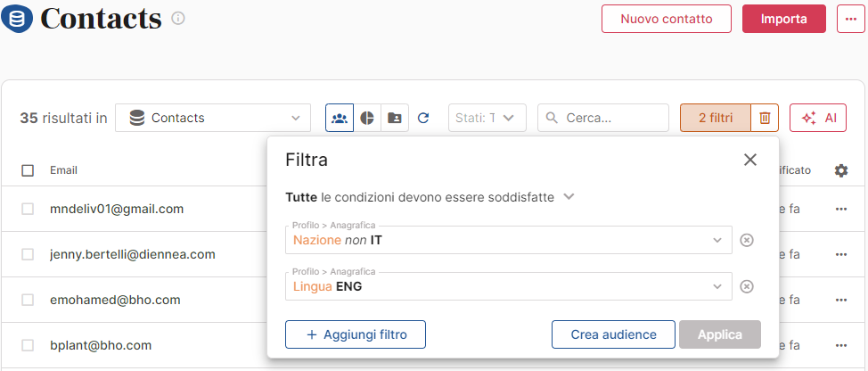
Task: Check the box for emohamed@bho.com
Action: point(28,300)
